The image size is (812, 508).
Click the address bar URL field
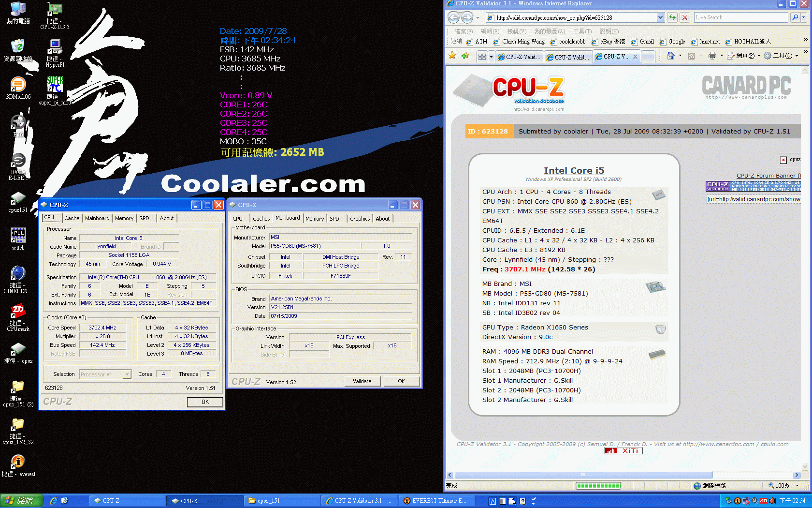pos(575,17)
